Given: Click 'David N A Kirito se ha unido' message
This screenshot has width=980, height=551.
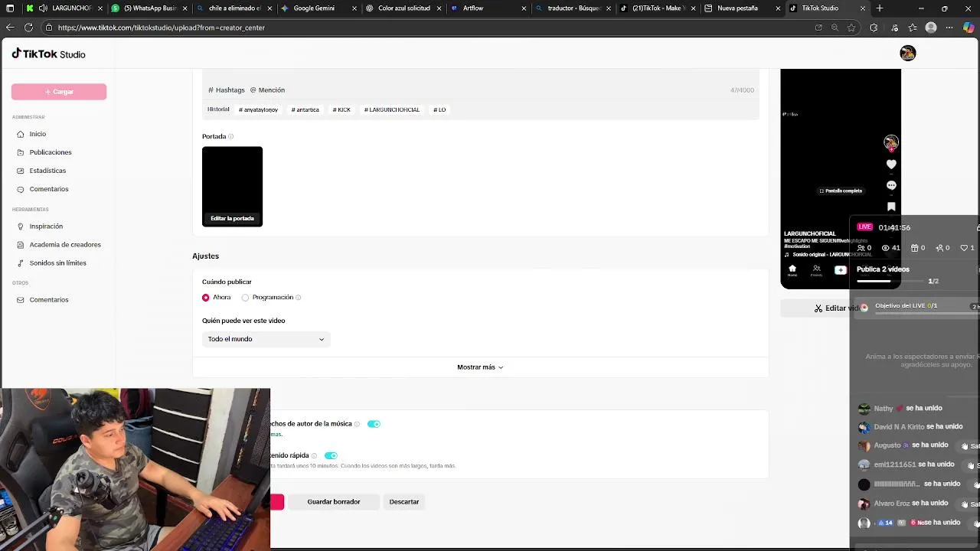Looking at the screenshot, I should tap(910, 427).
